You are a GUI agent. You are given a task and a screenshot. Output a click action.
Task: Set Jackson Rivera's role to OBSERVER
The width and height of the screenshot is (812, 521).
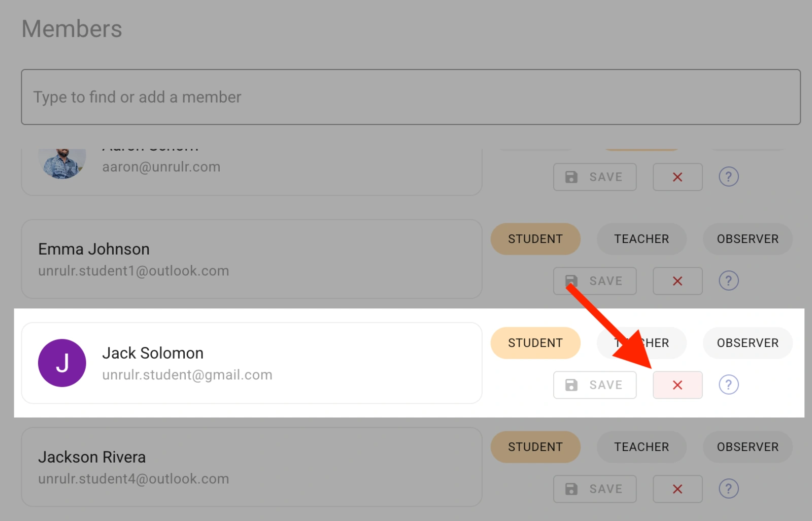click(x=747, y=447)
